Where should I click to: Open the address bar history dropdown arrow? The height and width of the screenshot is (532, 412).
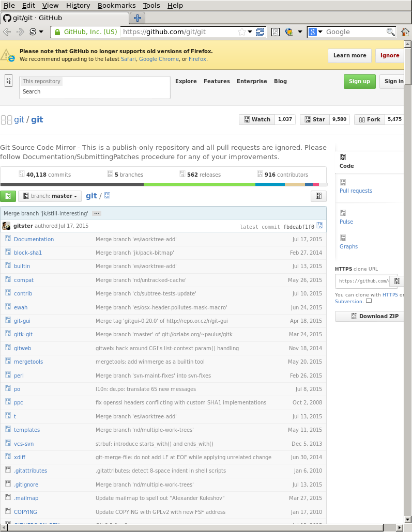250,32
